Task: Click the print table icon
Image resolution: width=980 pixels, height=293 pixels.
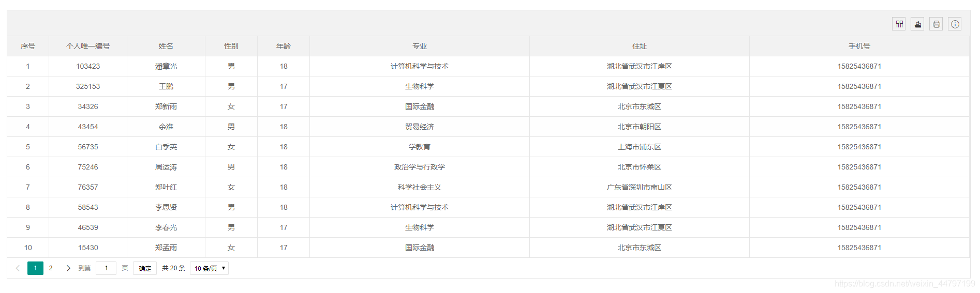Action: click(x=936, y=24)
